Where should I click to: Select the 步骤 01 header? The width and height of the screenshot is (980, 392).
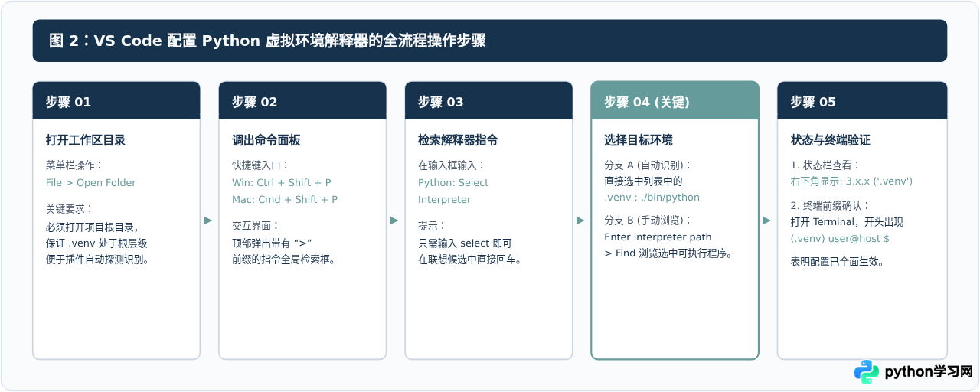(x=116, y=101)
